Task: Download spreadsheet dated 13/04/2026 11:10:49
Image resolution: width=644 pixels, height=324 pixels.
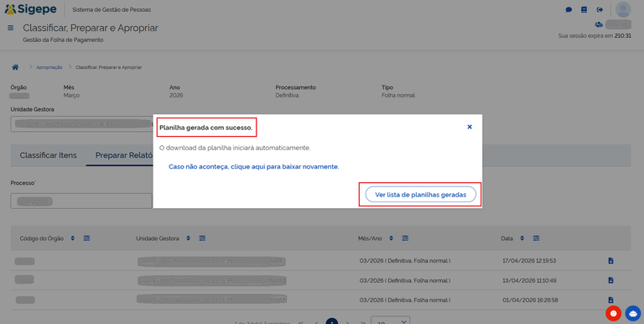Action: (610, 280)
